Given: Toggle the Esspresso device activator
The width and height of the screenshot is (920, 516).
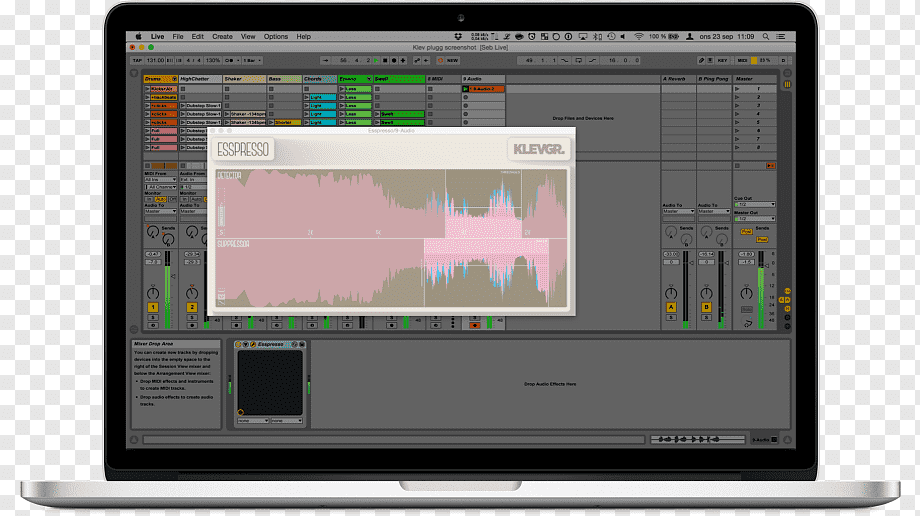Looking at the screenshot, I should click(x=238, y=345).
